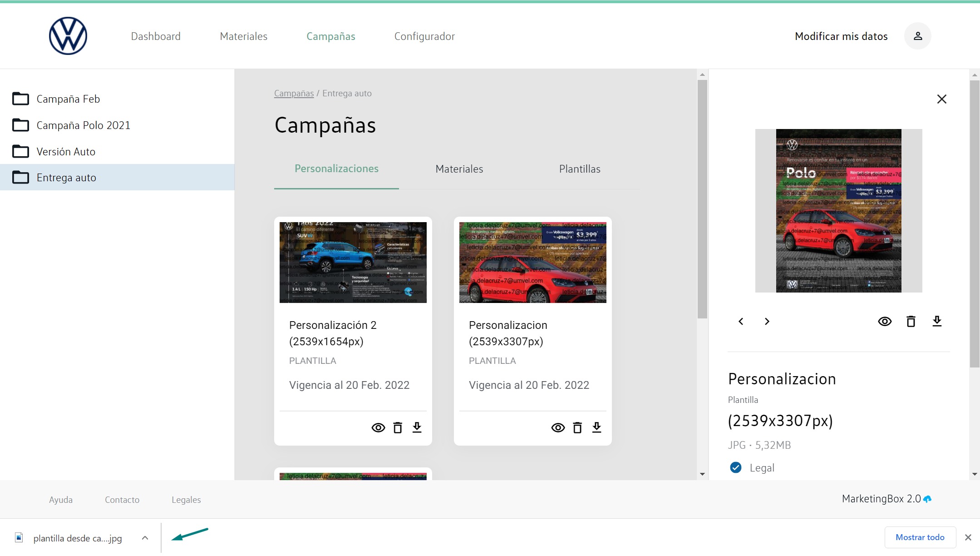This screenshot has height=556, width=980.
Task: Preview Personalización 2 with eye icon
Action: (378, 427)
